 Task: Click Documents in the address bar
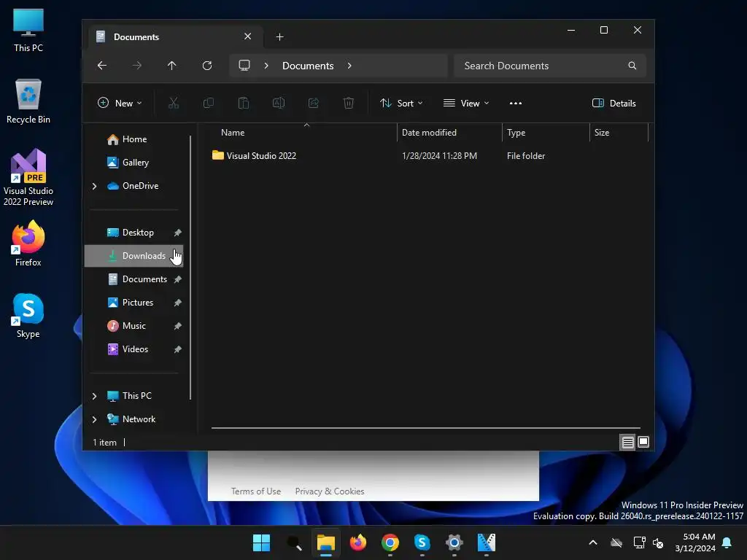[x=308, y=66]
